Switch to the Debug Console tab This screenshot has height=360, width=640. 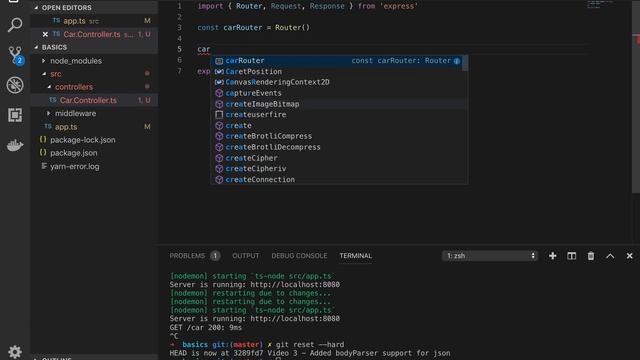coord(299,256)
